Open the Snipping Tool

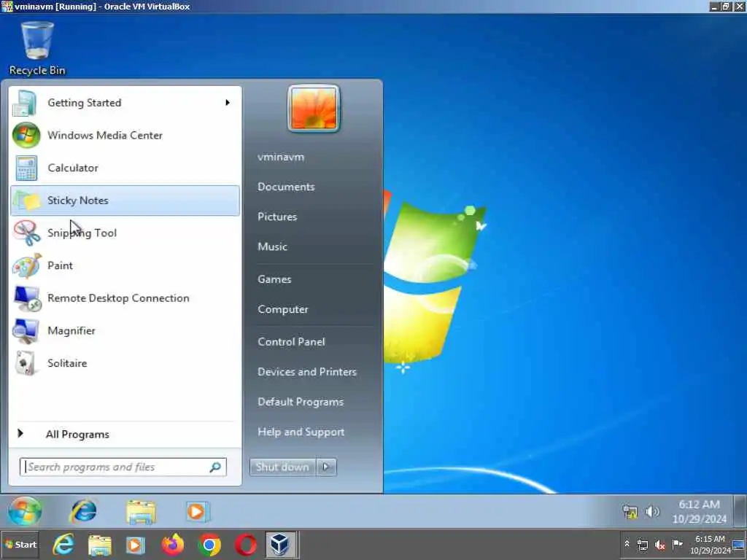click(125, 233)
